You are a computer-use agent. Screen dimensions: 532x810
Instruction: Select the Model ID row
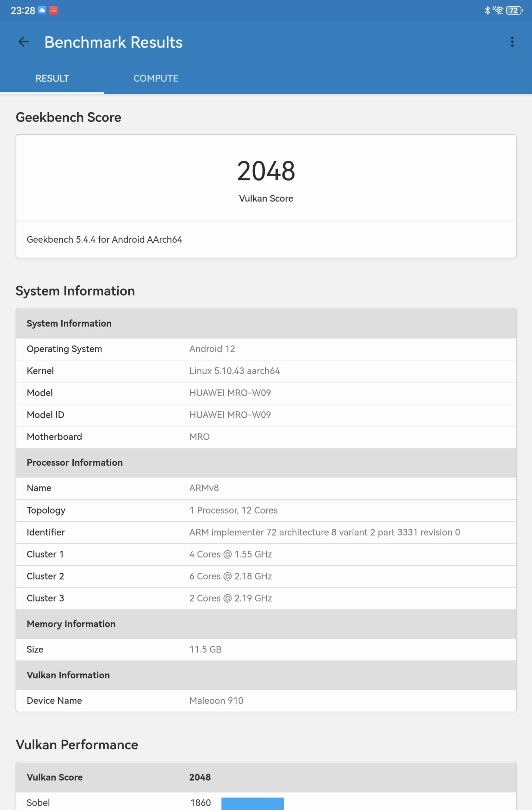[x=266, y=415]
